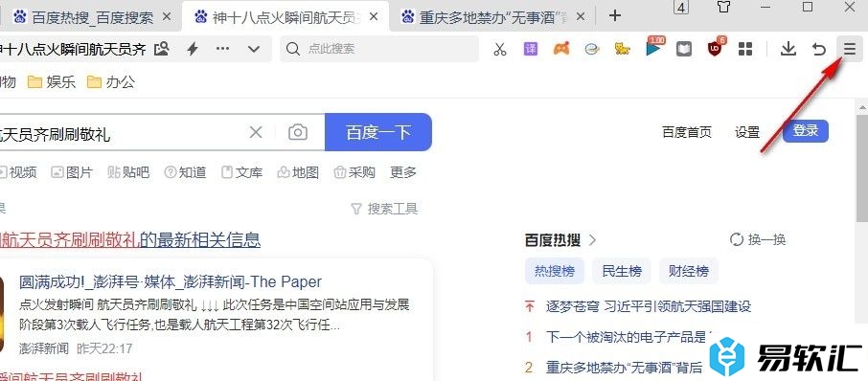Click the undo closed tab icon
This screenshot has width=868, height=381.
coord(819,49)
